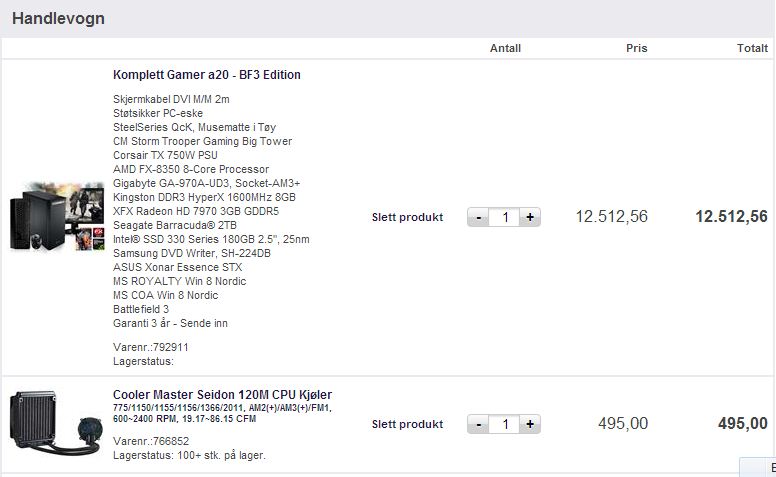
Task: Click Slett produkt for Komplett Gamer a20
Action: 407,217
